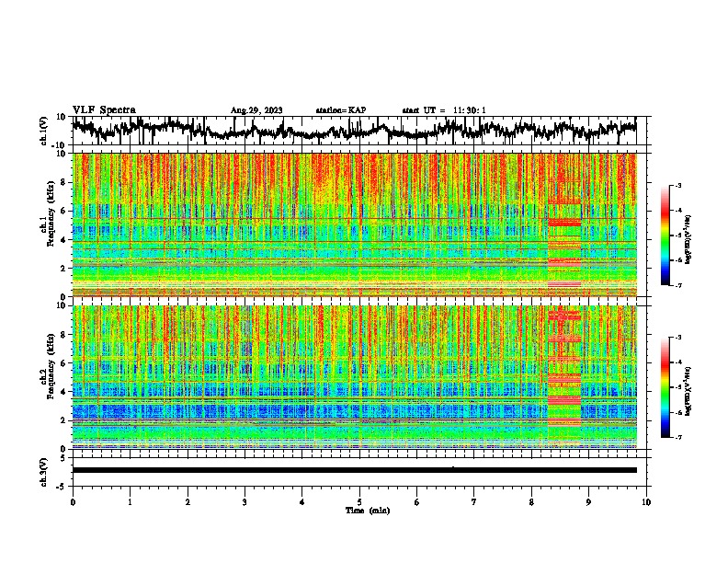Click the '-3' label on ch.1 color bar
This screenshot has width=728, height=563.
tap(678, 185)
